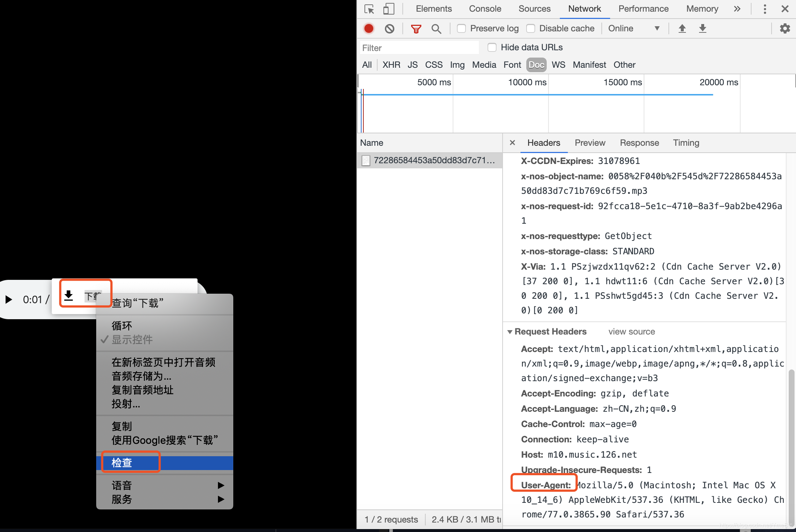
Task: Import HAR file with upload arrow
Action: coord(682,28)
